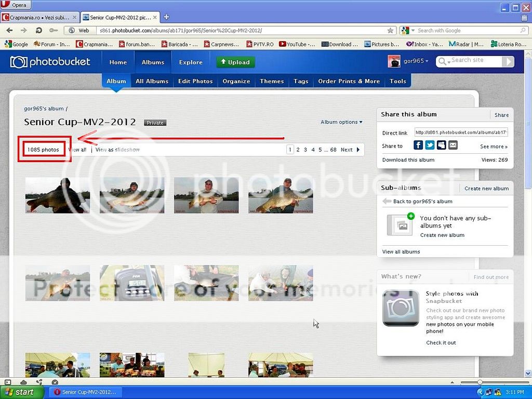Go to page 2 of album

point(298,150)
